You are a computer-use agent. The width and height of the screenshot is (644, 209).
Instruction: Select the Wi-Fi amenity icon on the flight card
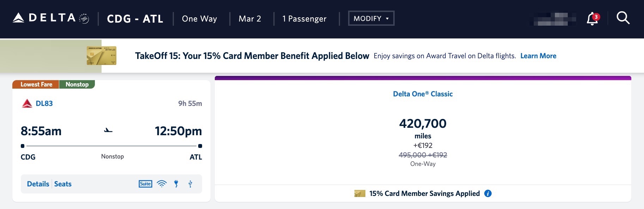click(x=162, y=184)
